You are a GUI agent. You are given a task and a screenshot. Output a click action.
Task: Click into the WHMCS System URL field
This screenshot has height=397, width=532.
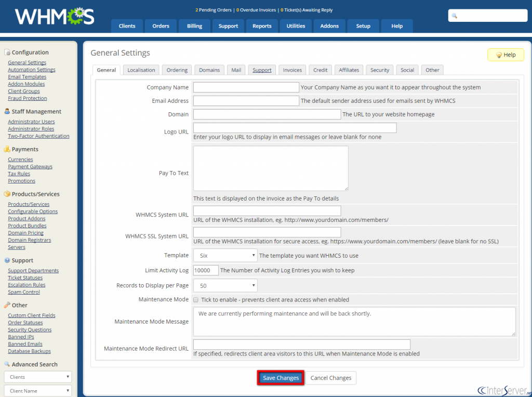[x=267, y=211]
